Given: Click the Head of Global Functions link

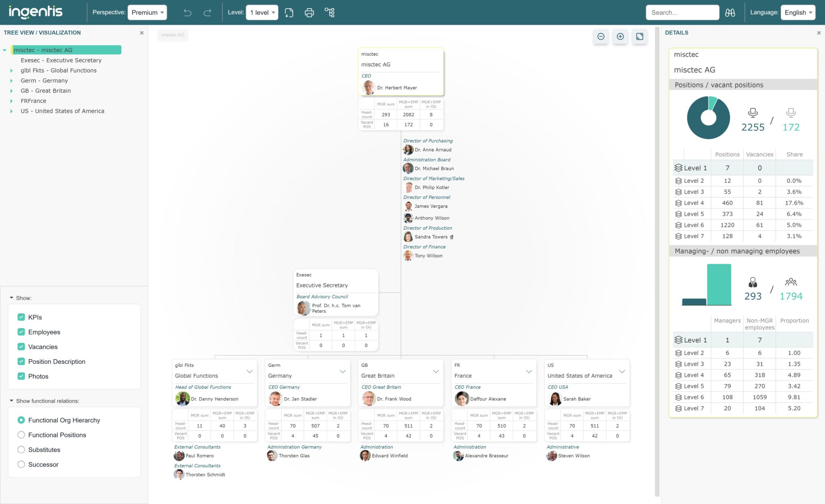Looking at the screenshot, I should click(203, 387).
